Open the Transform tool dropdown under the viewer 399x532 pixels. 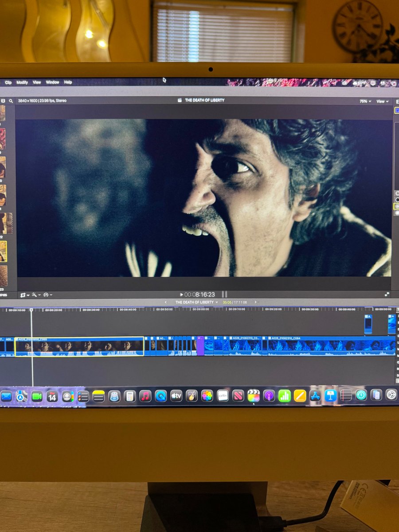click(x=25, y=295)
